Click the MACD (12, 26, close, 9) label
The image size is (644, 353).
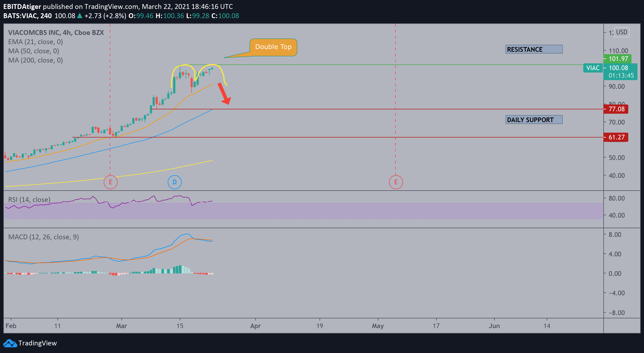[x=44, y=237]
